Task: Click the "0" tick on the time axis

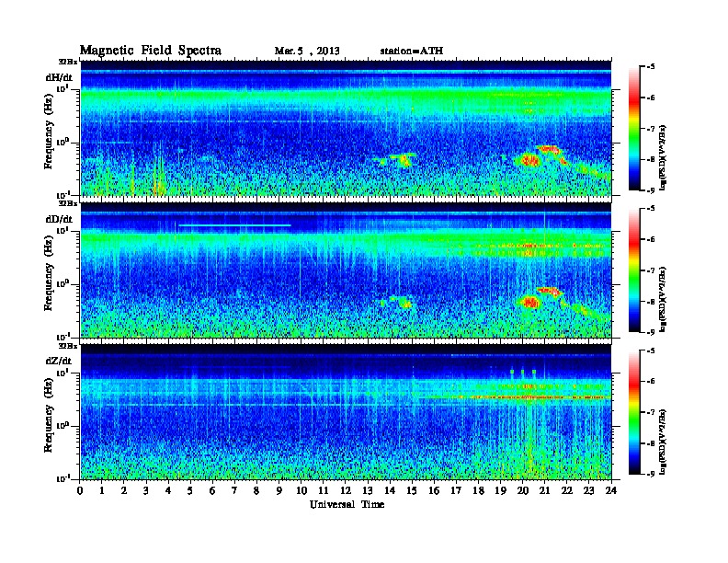Action: (x=80, y=490)
